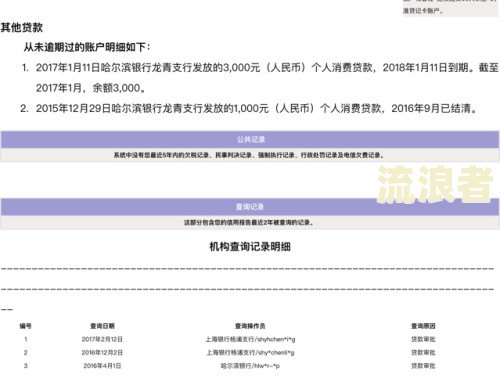Screen dimensions: 500x378
Task: Click row number 2 in the 编号 column
Action: pyautogui.click(x=26, y=353)
